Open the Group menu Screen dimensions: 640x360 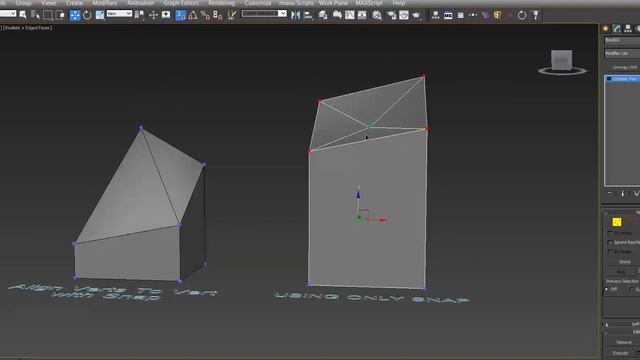(x=23, y=3)
